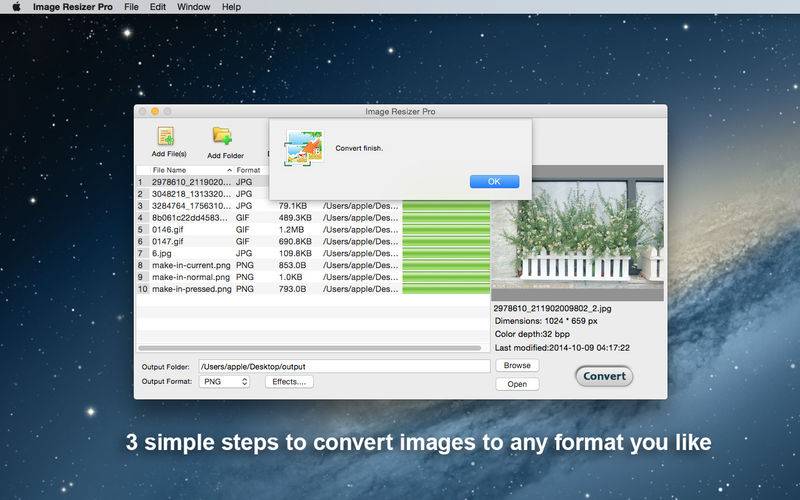Click the 79.1KB size cell
800x500 pixels.
(x=293, y=206)
